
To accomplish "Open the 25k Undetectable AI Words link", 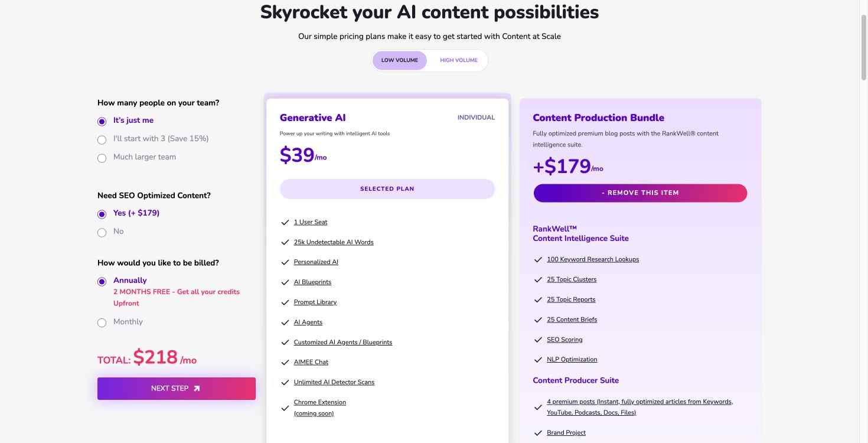I will click(x=334, y=242).
